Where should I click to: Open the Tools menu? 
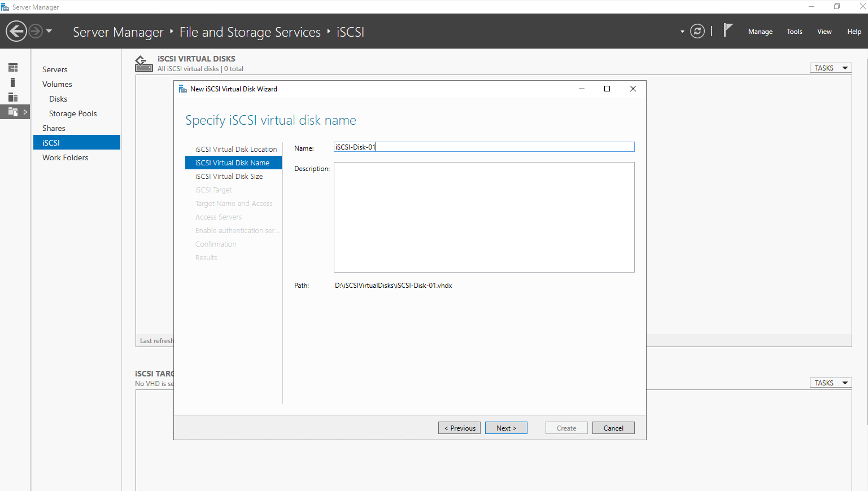[x=794, y=32]
